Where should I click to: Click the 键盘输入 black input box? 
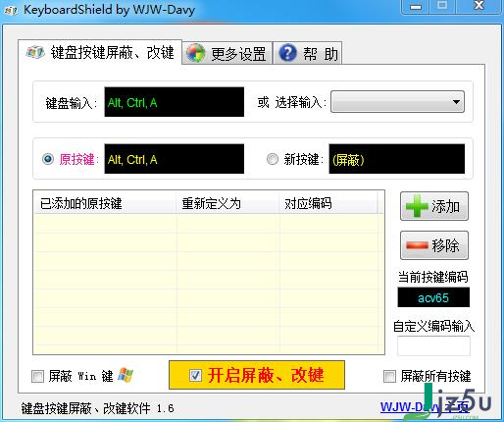click(175, 102)
